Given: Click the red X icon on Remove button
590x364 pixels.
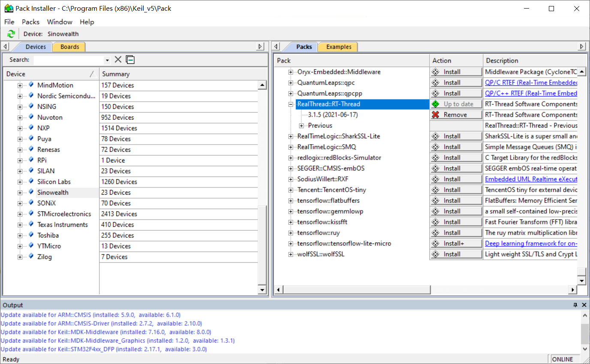Looking at the screenshot, I should [x=436, y=114].
